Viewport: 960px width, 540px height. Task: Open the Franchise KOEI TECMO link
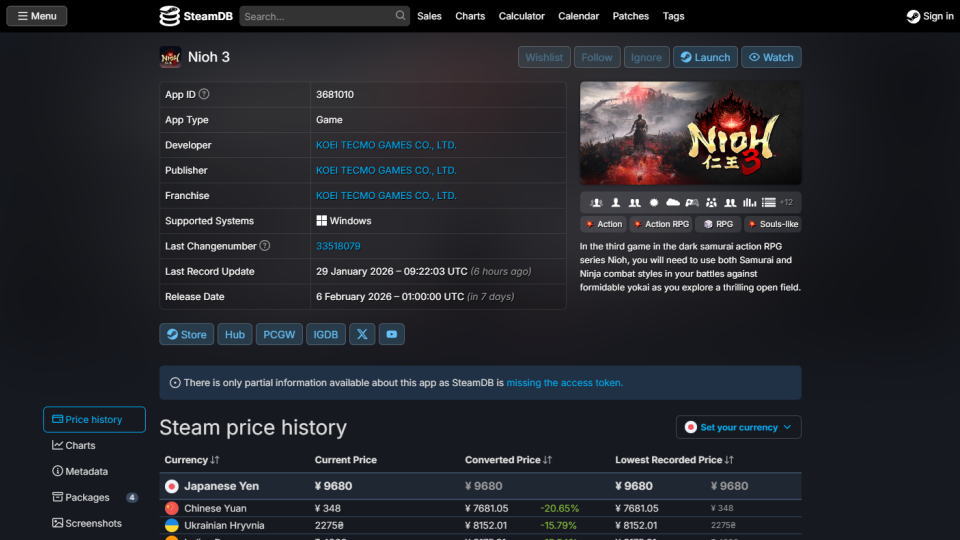tap(386, 195)
